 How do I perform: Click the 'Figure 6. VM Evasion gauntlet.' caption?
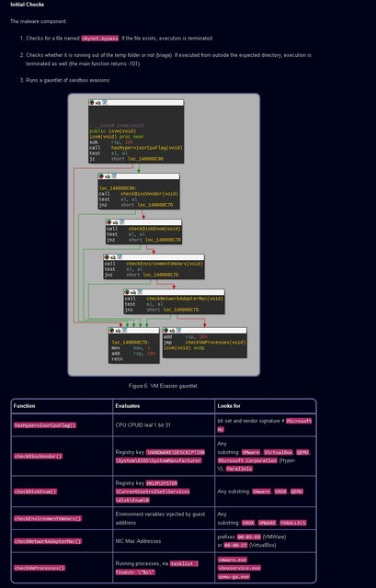click(164, 386)
